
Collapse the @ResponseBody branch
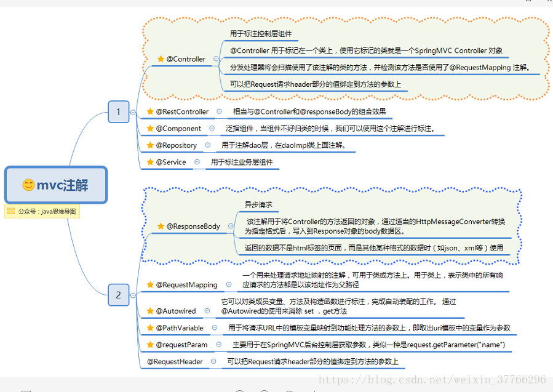(x=231, y=226)
